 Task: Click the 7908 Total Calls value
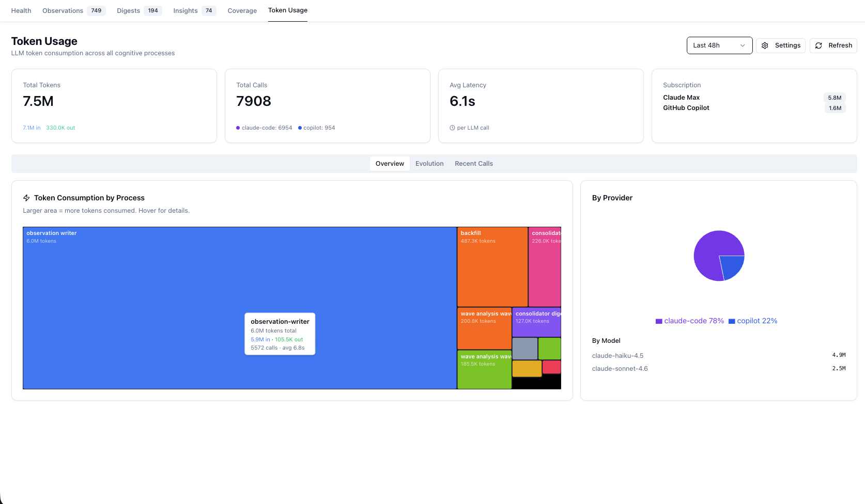[x=254, y=101]
